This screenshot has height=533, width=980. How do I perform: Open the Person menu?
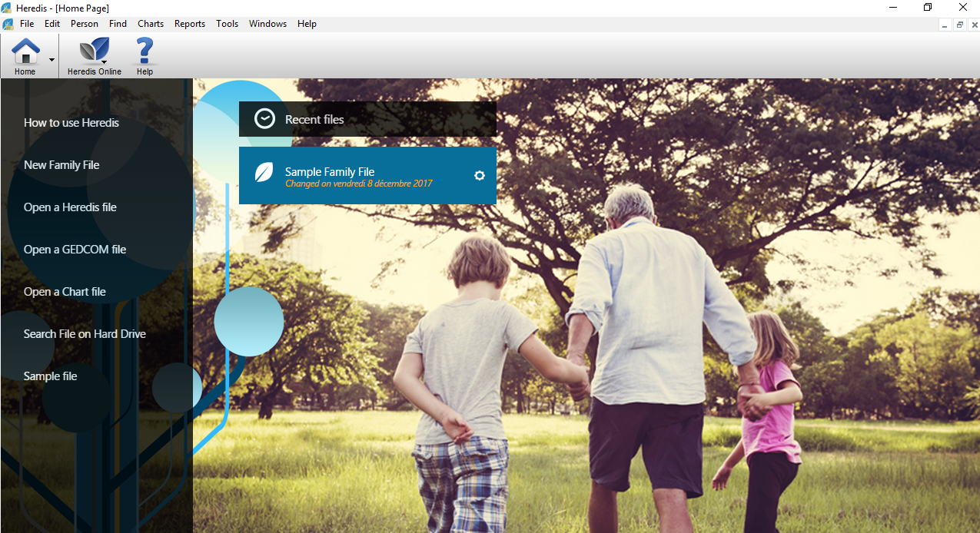point(85,24)
